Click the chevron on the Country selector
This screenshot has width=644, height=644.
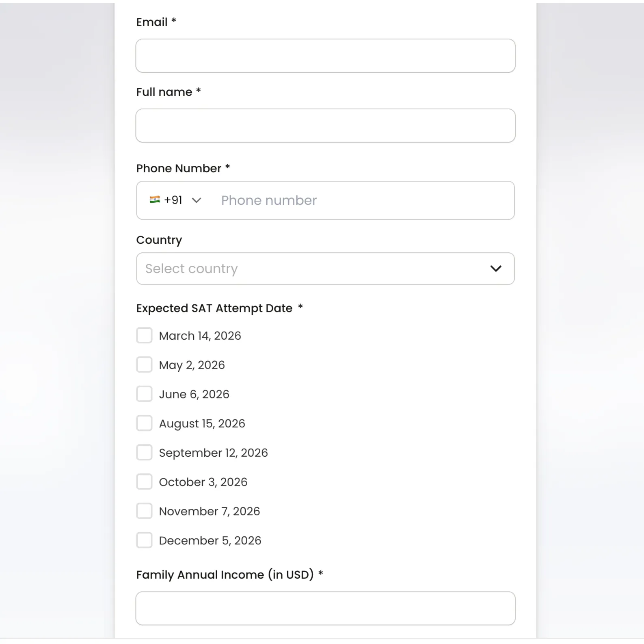click(x=496, y=269)
